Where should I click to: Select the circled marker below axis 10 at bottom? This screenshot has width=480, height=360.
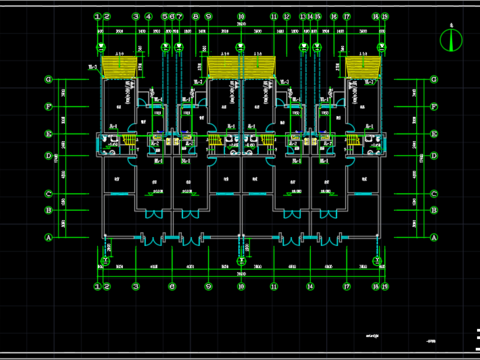click(x=241, y=261)
